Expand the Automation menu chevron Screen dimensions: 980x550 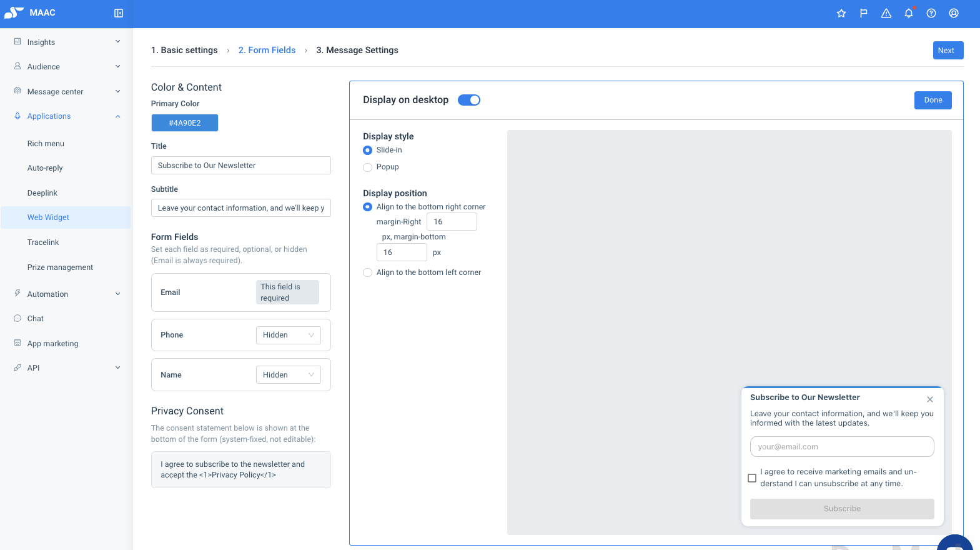click(117, 294)
